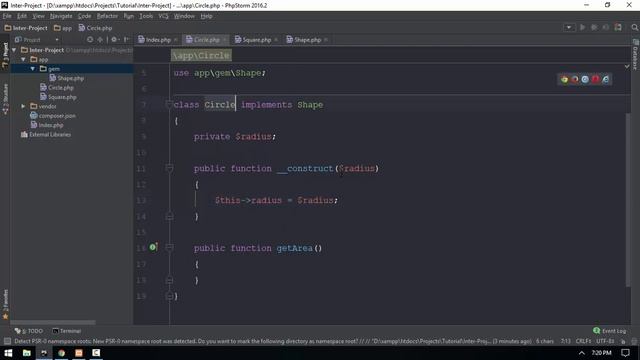This screenshot has width=640, height=360.
Task: Click Inter-Project breadcrumb in navigation bar
Action: [26, 28]
